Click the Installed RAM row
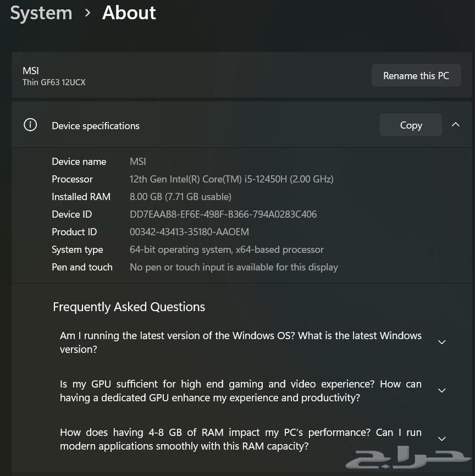 click(x=180, y=197)
